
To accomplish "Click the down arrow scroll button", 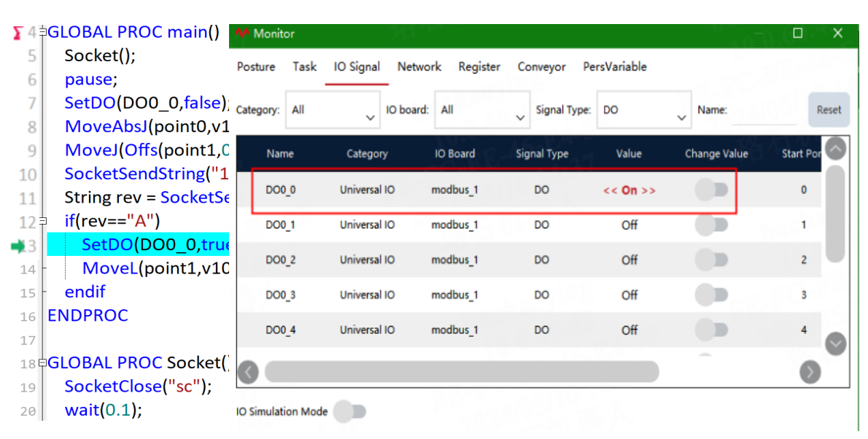I will (835, 343).
